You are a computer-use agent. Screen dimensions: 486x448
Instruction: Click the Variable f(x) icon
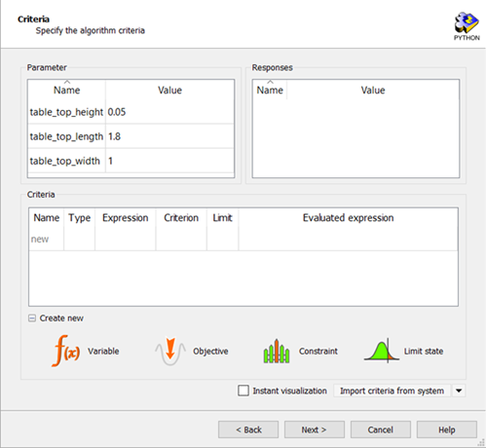click(66, 351)
